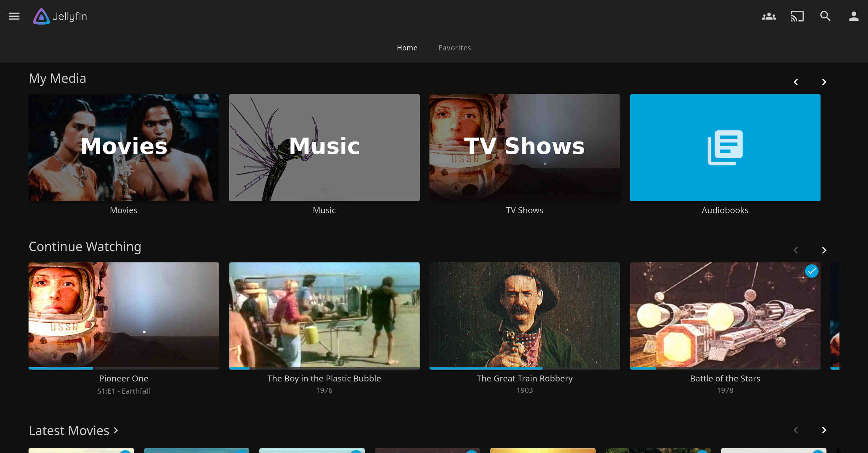Open the hamburger navigation menu

14,16
